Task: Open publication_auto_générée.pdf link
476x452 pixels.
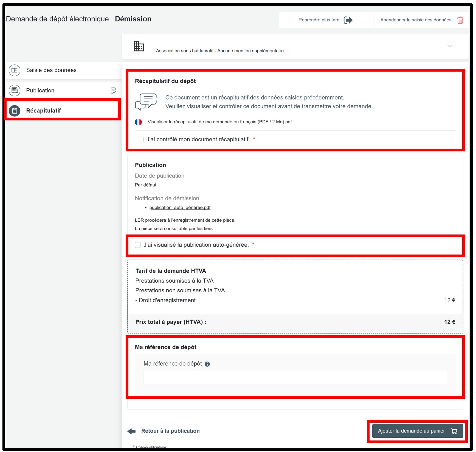Action: pos(180,208)
